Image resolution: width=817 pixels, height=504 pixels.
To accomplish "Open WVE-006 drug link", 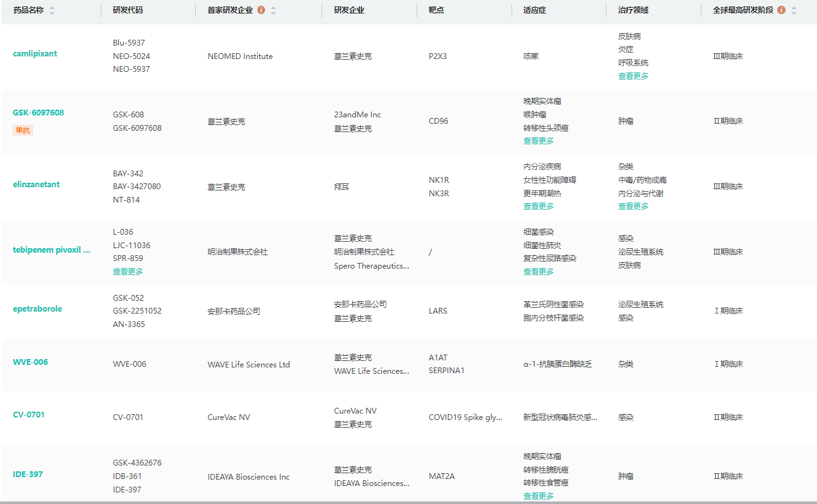I will 30,362.
